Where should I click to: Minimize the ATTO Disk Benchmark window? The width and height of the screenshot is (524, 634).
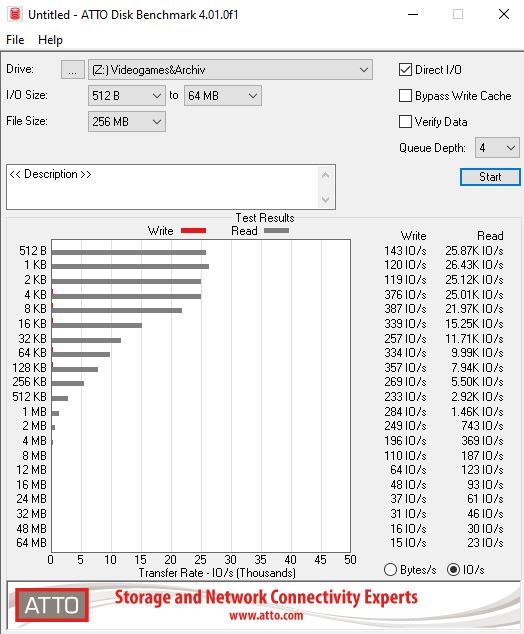coord(413,14)
